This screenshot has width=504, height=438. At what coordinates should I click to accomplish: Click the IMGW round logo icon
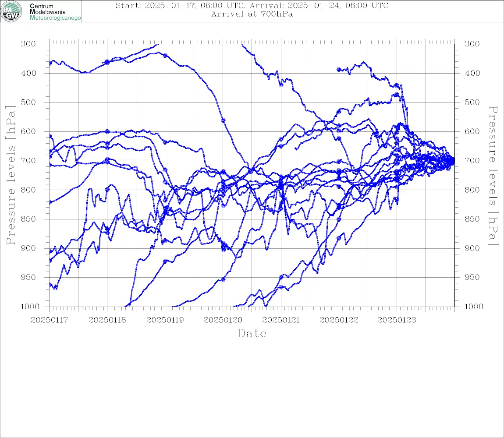pyautogui.click(x=11, y=11)
